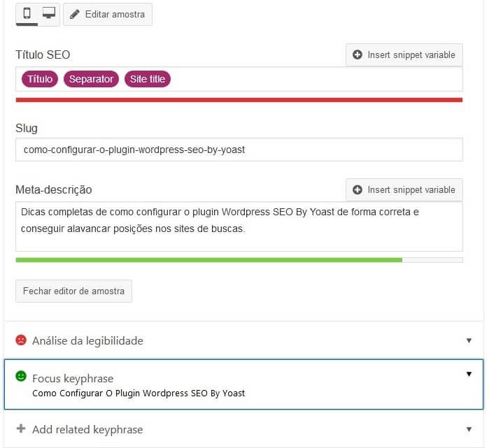Screen dimensions: 489x448
Task: Click plus icon beside Título SEO snippet variable
Action: point(357,55)
